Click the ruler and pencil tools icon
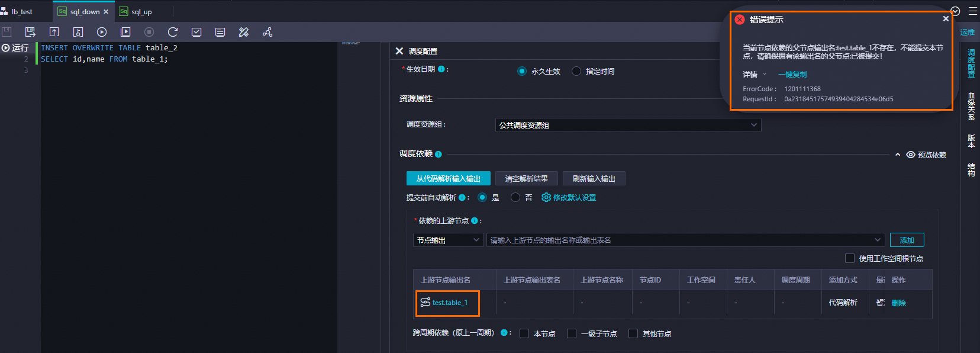The width and height of the screenshot is (980, 353). [244, 32]
